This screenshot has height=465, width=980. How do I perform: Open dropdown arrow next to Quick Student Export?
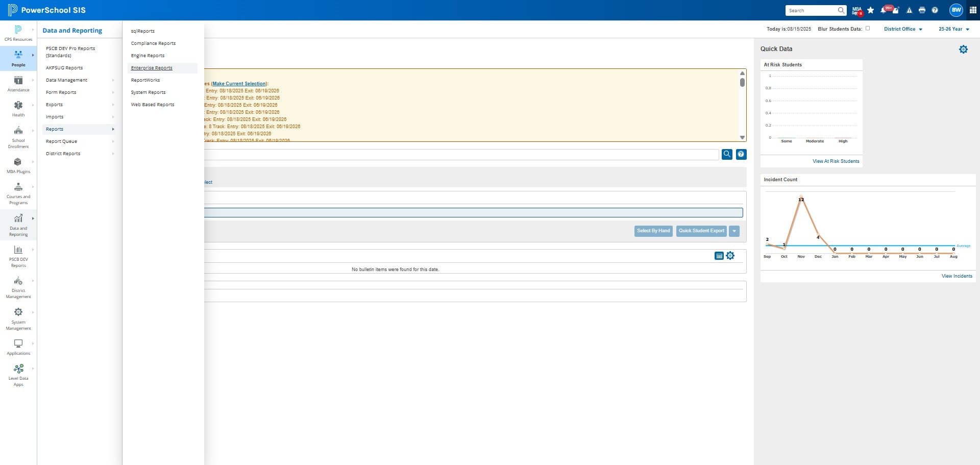pos(734,231)
